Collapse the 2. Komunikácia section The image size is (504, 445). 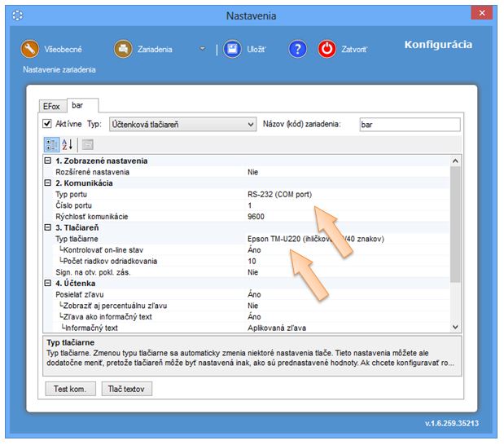coord(48,183)
